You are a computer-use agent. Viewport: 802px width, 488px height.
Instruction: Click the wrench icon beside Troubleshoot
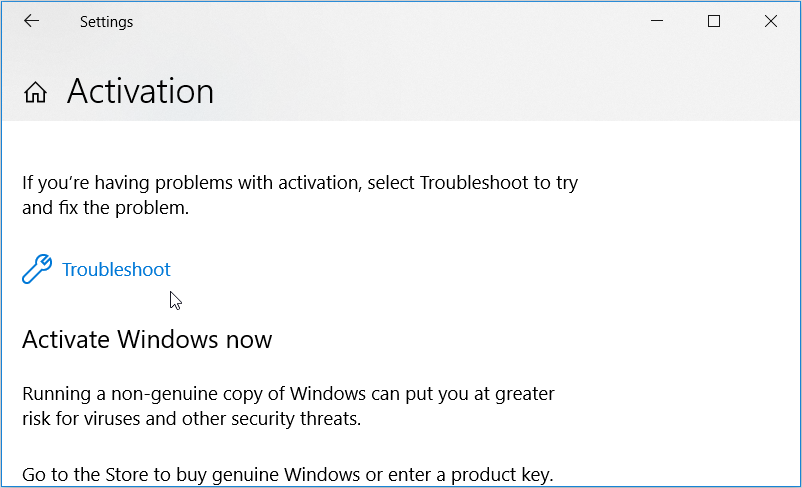coord(37,270)
